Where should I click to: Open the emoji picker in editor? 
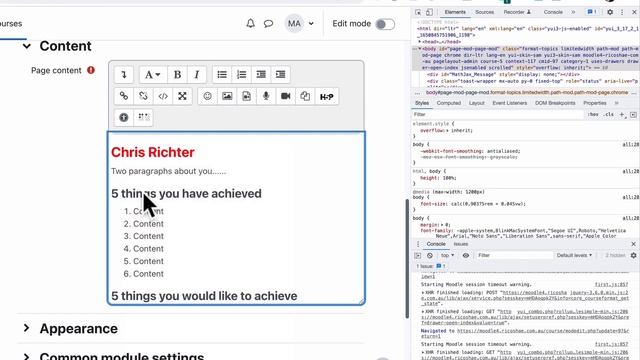click(207, 96)
